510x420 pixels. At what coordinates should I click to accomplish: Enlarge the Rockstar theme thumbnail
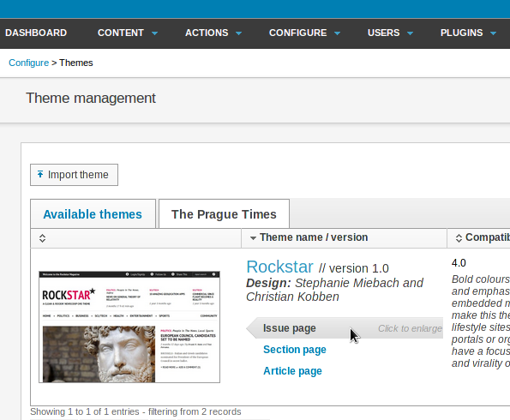129,327
